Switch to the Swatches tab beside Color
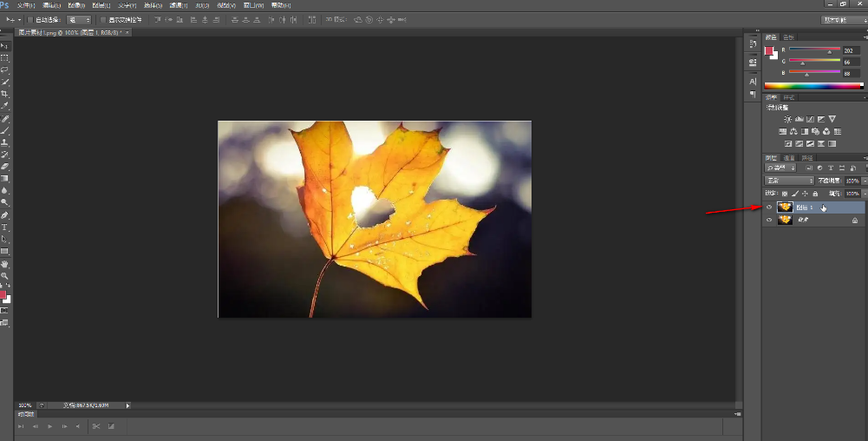 coord(788,37)
